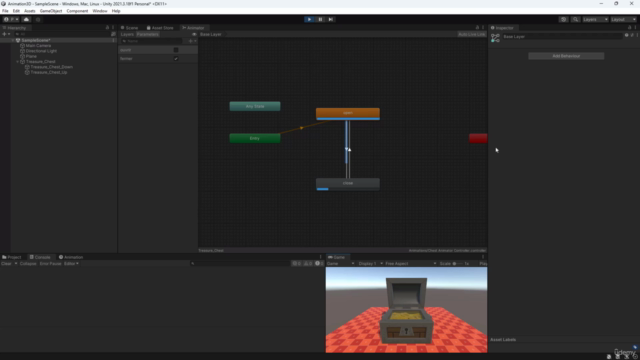This screenshot has width=640, height=360.
Task: Select the Animator tab
Action: pos(193,28)
